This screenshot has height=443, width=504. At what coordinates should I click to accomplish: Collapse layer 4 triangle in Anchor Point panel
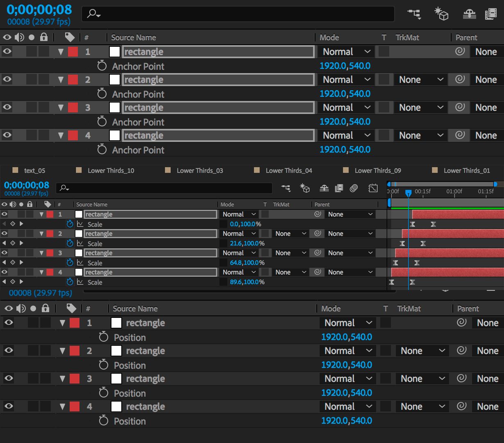(61, 135)
